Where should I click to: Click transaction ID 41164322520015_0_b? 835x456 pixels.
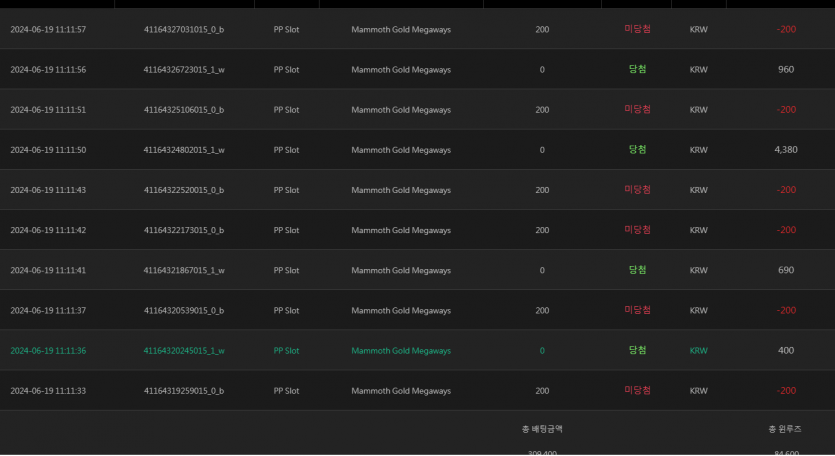tap(184, 190)
